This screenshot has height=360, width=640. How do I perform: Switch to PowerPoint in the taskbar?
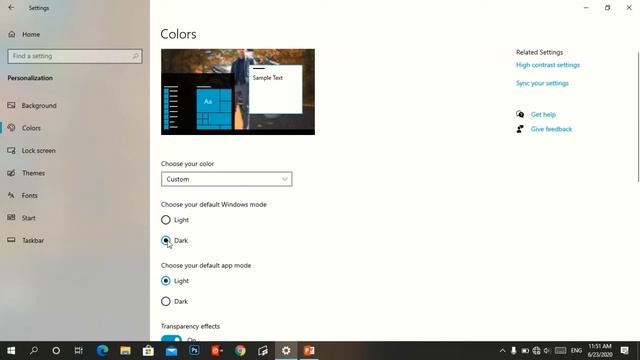309,351
